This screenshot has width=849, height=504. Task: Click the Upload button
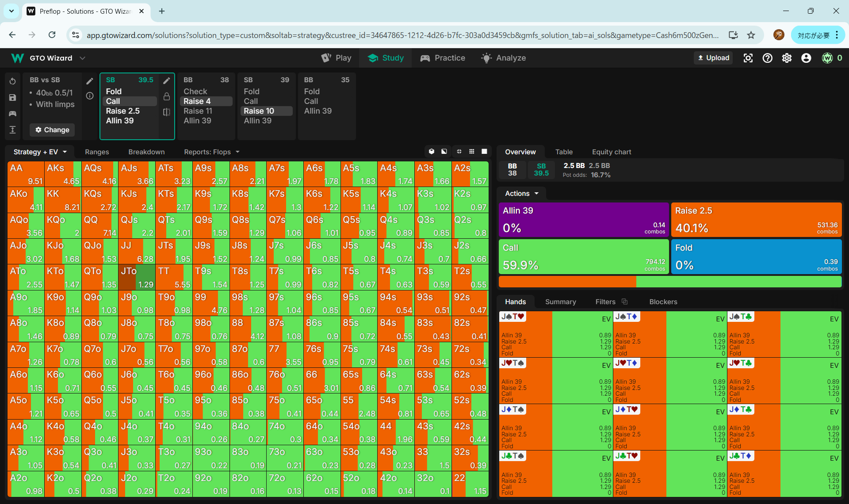(713, 58)
